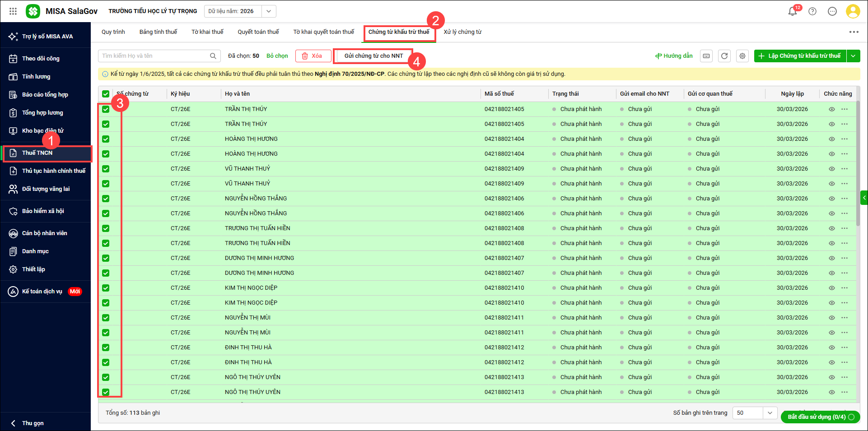This screenshot has width=868, height=431.
Task: Click the name search input field
Action: (154, 56)
